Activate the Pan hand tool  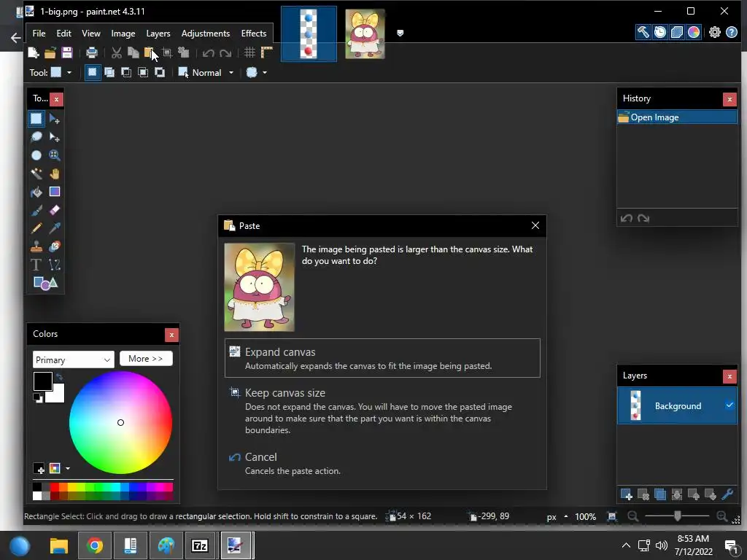coord(54,174)
